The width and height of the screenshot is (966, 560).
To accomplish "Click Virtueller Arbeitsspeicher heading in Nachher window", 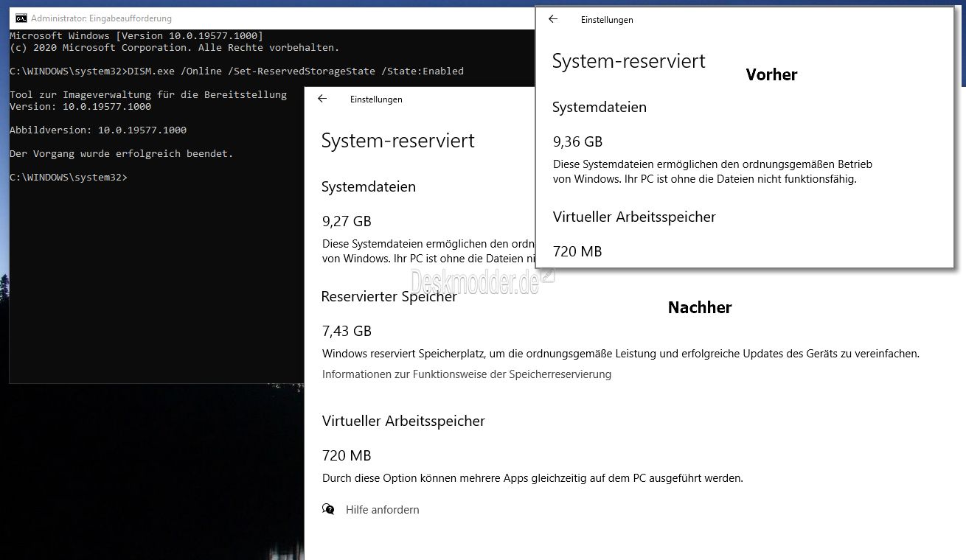I will [x=403, y=421].
